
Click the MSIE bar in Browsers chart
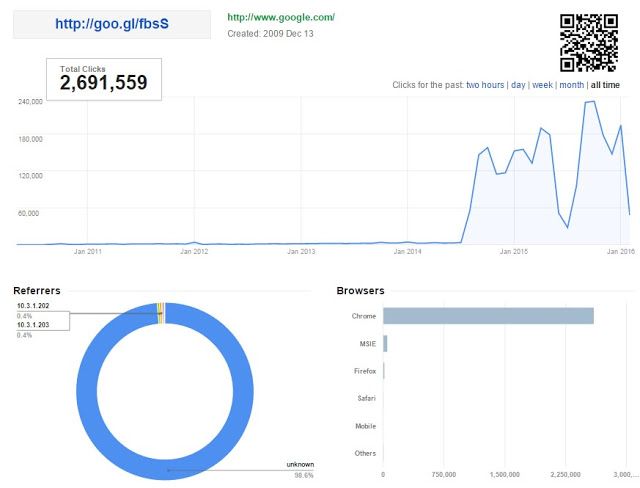click(x=385, y=343)
